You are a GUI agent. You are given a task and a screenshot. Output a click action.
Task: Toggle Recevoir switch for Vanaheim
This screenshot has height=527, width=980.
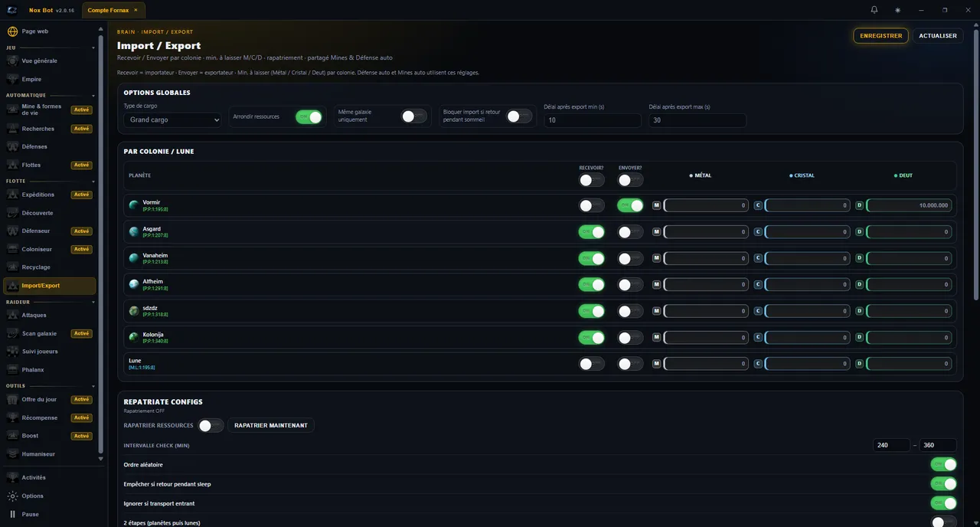tap(591, 258)
